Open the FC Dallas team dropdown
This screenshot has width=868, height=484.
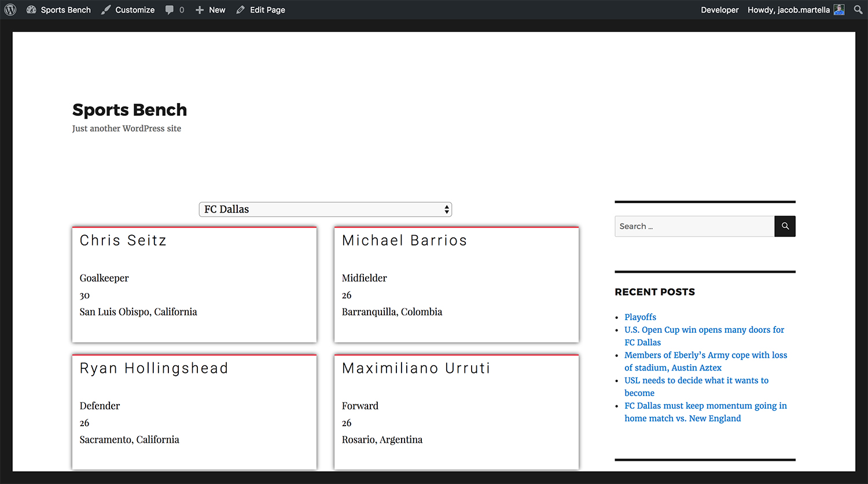tap(325, 210)
